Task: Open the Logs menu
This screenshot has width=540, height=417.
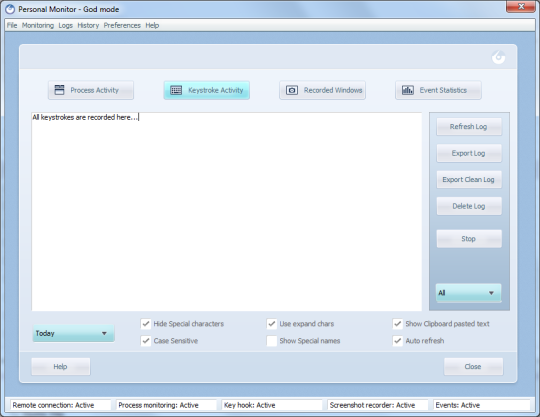Action: click(x=65, y=25)
